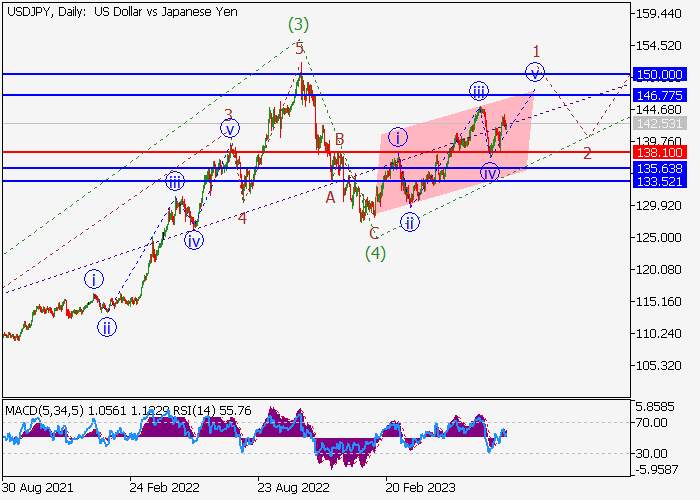Select the blue 150.000 price level label
The height and width of the screenshot is (500, 700).
[x=660, y=75]
